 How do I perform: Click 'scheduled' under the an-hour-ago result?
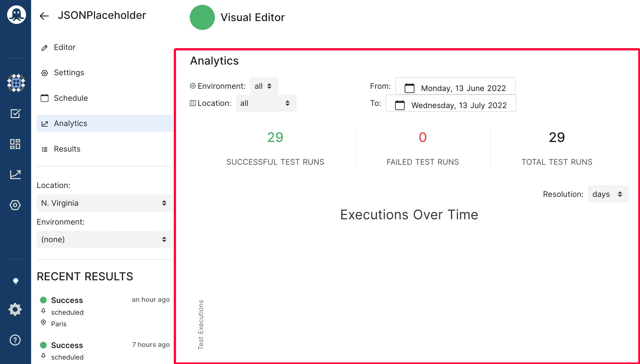click(67, 312)
